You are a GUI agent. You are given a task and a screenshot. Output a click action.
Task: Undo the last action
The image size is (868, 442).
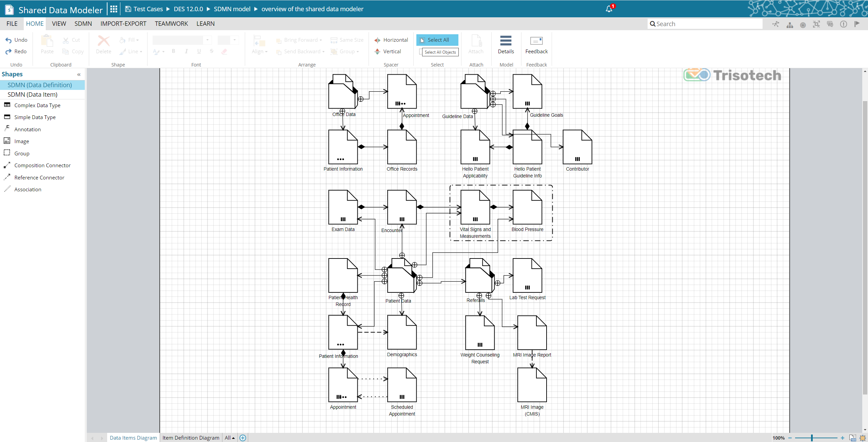16,40
